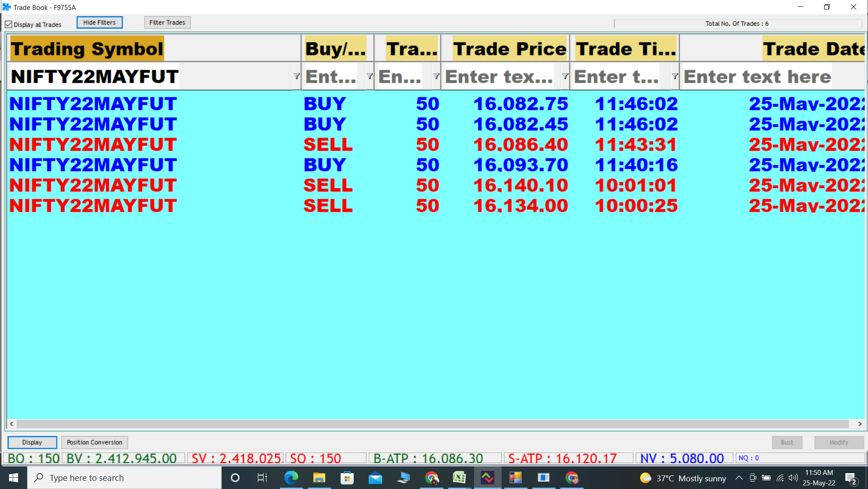Click the horizontal scrollbar left arrow
This screenshot has height=489, width=868.
coord(12,424)
